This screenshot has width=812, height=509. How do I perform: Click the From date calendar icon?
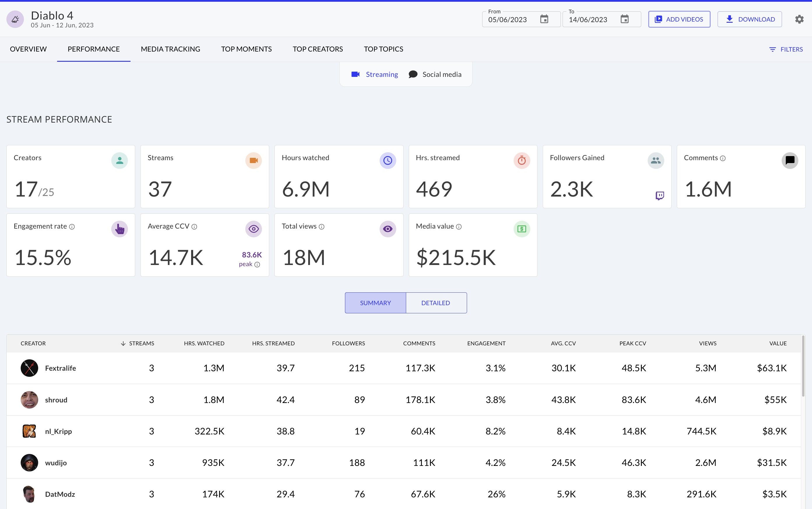[544, 19]
